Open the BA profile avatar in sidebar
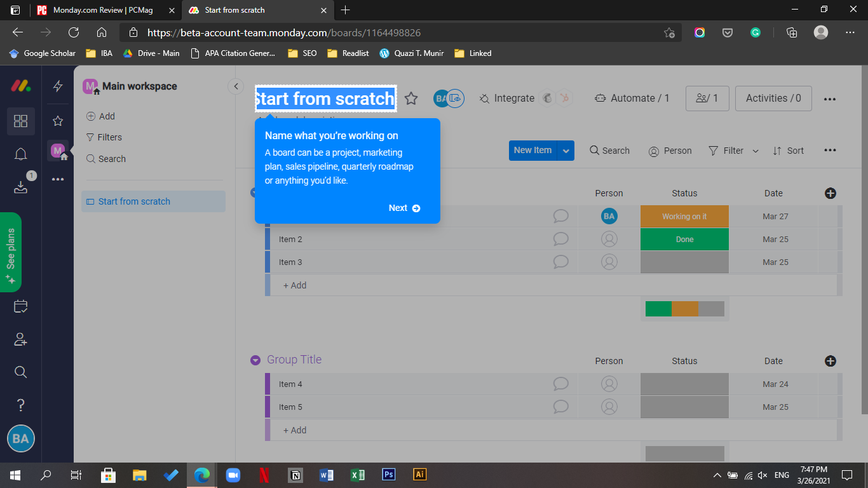 point(21,438)
